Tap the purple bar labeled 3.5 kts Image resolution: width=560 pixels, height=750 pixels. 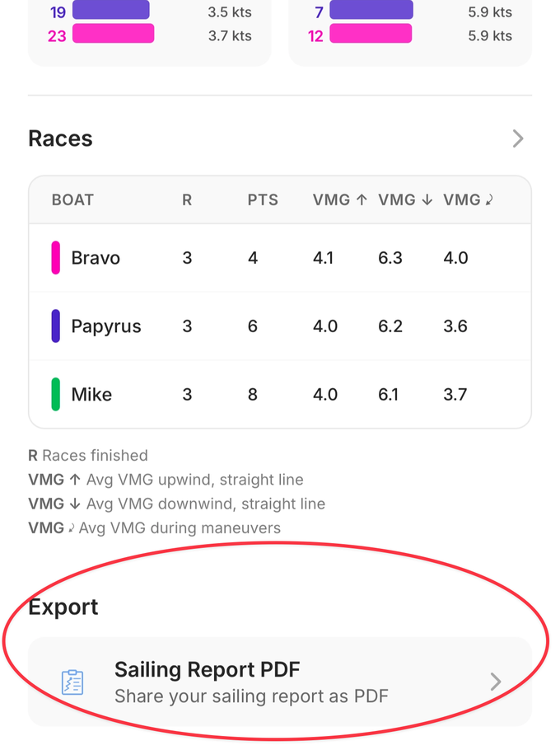click(x=111, y=12)
